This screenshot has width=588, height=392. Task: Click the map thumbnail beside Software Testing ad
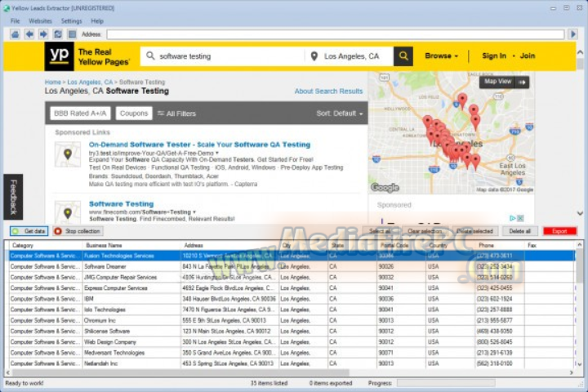coord(68,212)
